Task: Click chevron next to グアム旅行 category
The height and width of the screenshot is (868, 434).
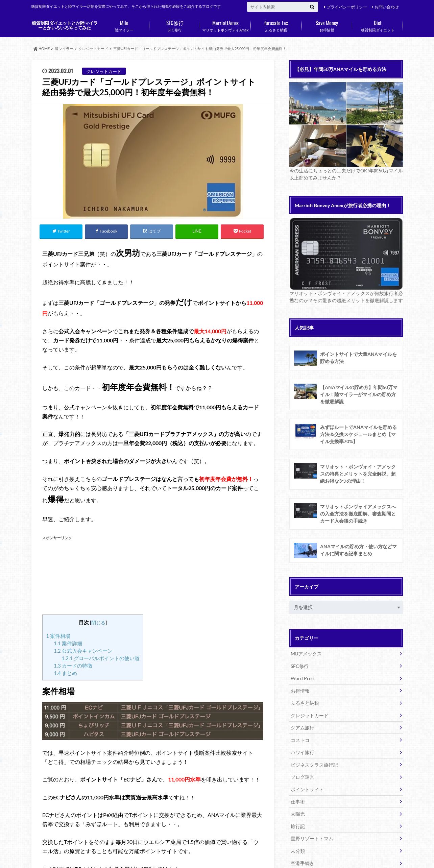Action: [x=401, y=728]
